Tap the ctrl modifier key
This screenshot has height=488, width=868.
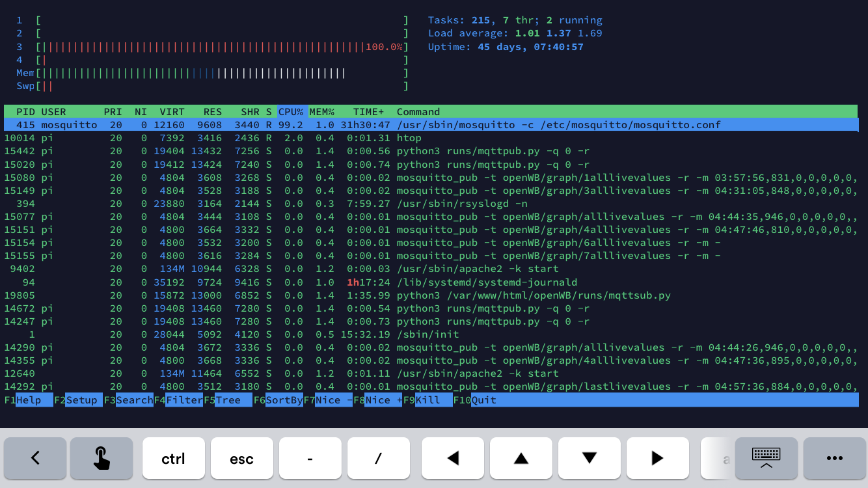click(x=174, y=458)
